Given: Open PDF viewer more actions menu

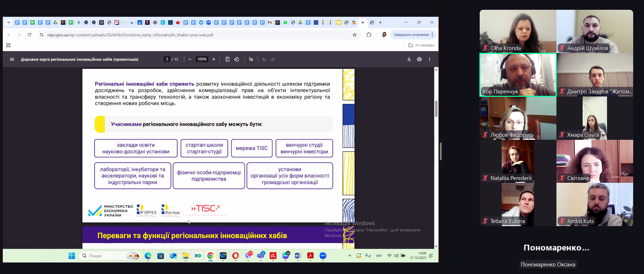Looking at the screenshot, I should [x=429, y=59].
